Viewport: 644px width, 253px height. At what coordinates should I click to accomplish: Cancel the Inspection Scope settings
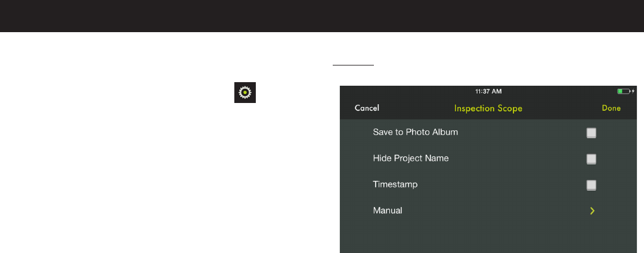367,108
